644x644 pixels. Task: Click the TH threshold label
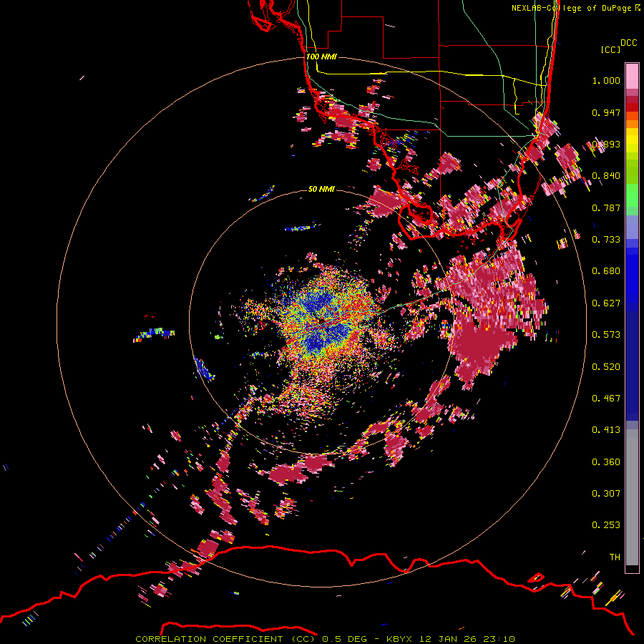(x=615, y=557)
